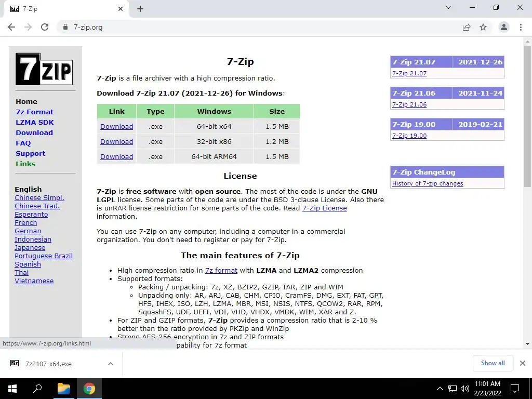The width and height of the screenshot is (532, 399).
Task: Open Windows taskbar search
Action: point(37,389)
